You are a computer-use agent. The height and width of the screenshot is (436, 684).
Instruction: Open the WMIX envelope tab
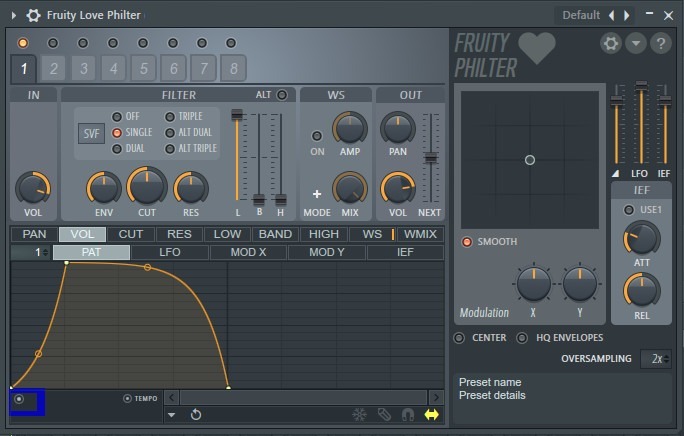[x=420, y=234]
